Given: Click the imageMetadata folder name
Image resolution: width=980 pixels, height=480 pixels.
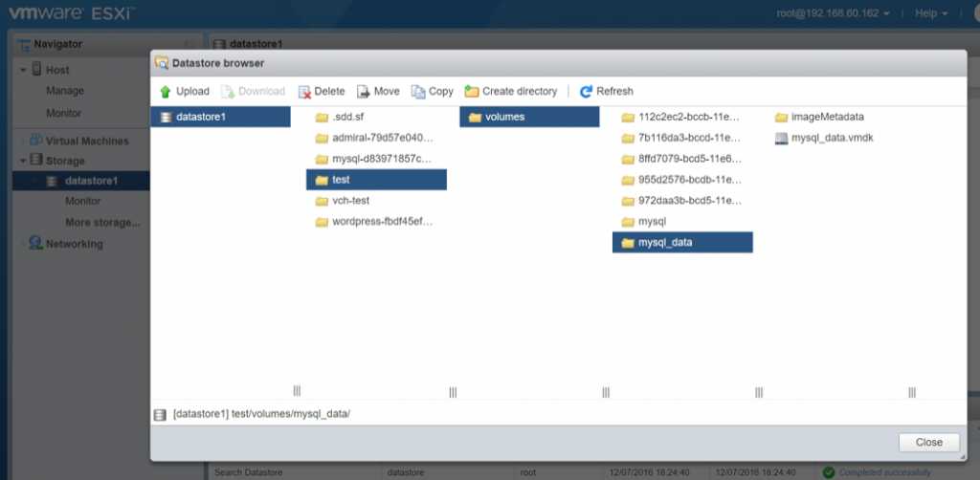Looking at the screenshot, I should pyautogui.click(x=828, y=117).
